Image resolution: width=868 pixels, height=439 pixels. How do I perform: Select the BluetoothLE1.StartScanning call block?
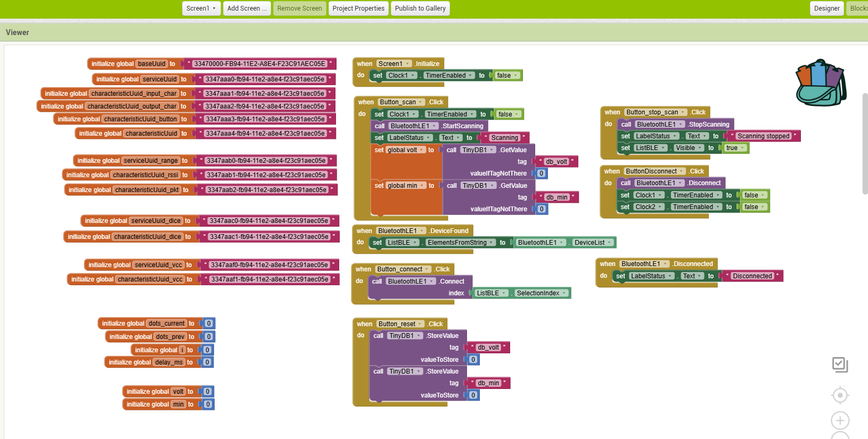(429, 126)
